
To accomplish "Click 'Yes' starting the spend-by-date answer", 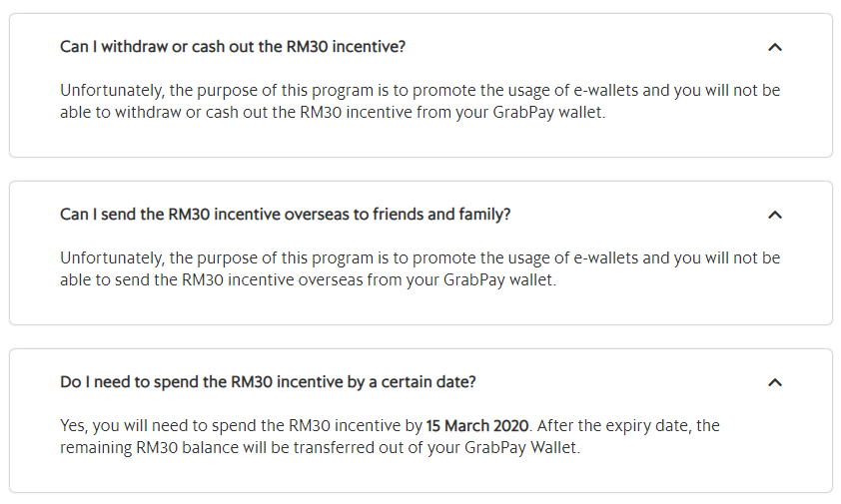I will point(72,425).
